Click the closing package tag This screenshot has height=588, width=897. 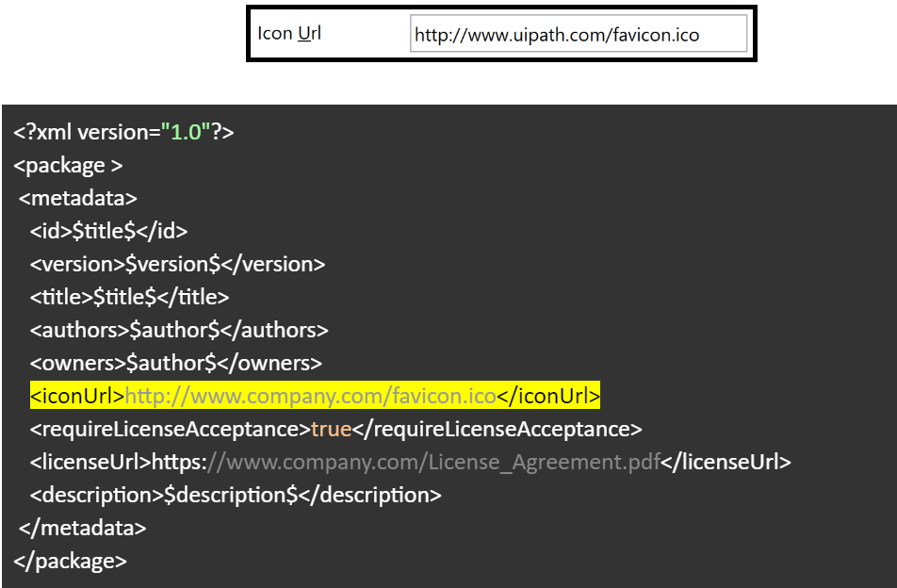70,560
